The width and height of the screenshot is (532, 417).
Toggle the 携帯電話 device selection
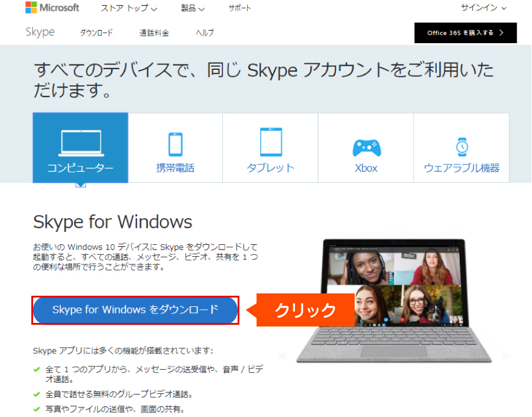pos(175,148)
